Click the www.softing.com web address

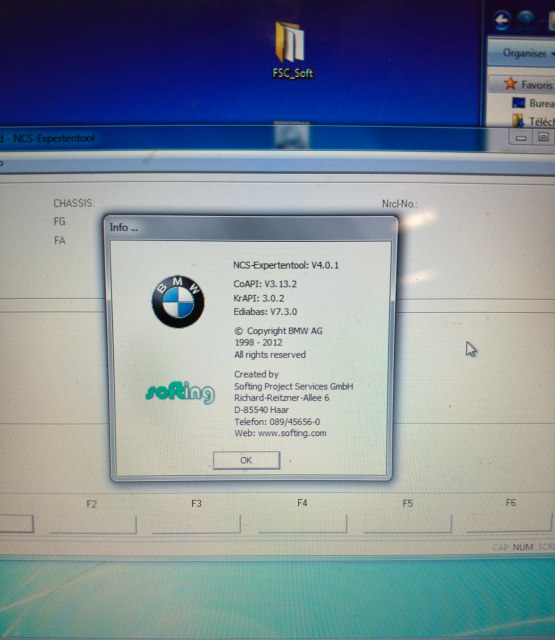292,433
